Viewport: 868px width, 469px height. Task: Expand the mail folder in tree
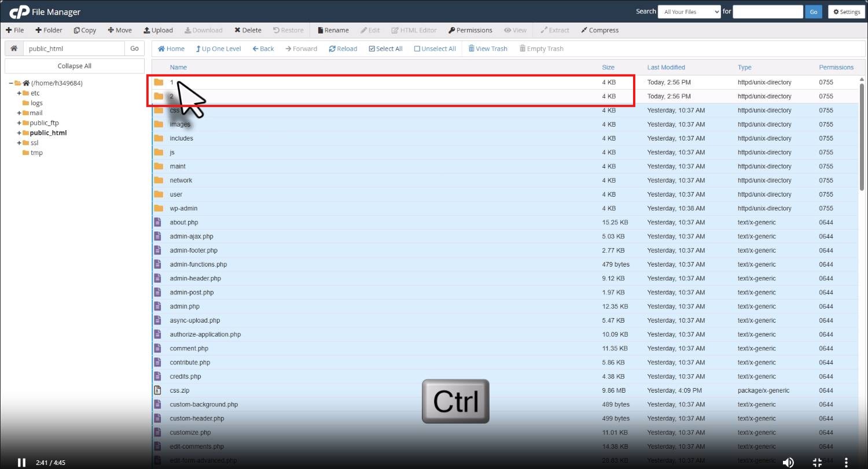[19, 113]
